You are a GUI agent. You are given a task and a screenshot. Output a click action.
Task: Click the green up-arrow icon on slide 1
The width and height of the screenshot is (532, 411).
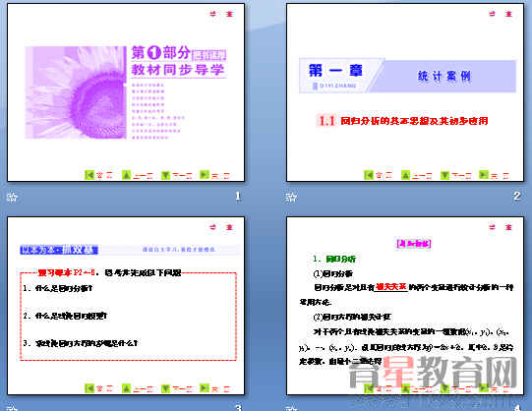click(126, 175)
